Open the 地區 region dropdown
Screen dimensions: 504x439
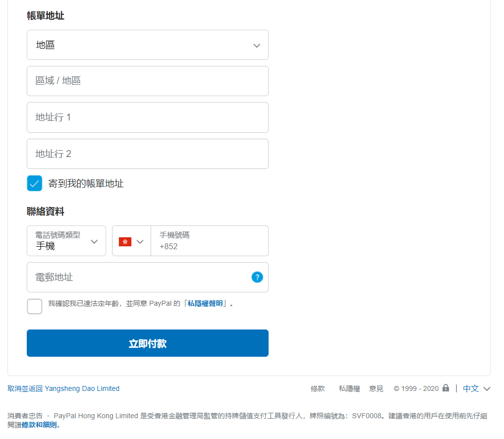(148, 45)
